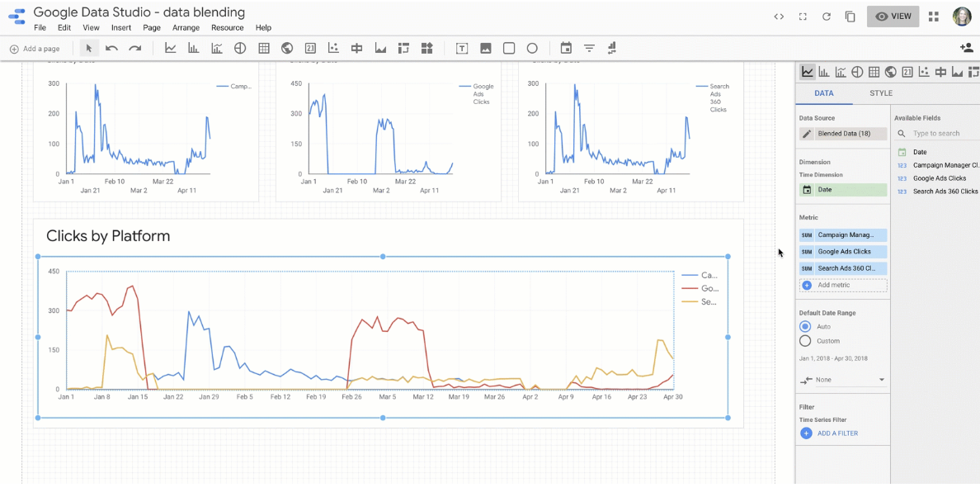Image resolution: width=980 pixels, height=497 pixels.
Task: Click Add metric button
Action: (842, 285)
